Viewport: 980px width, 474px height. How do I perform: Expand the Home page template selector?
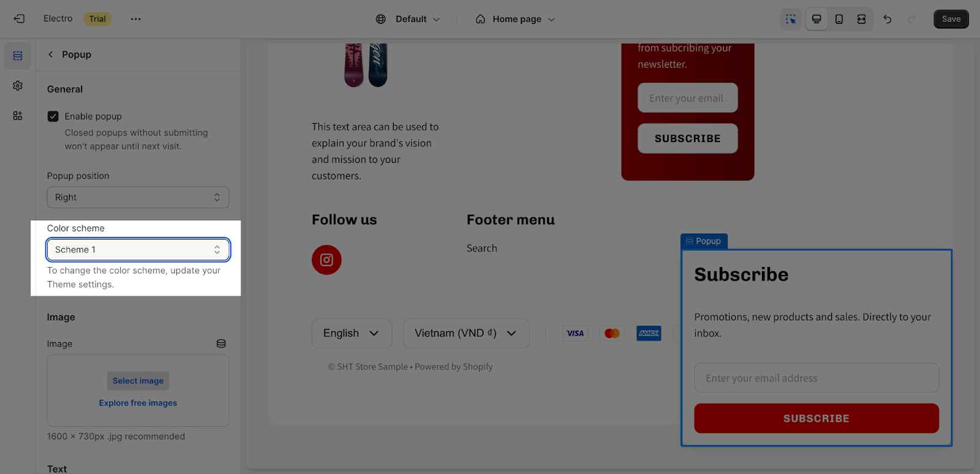(515, 19)
